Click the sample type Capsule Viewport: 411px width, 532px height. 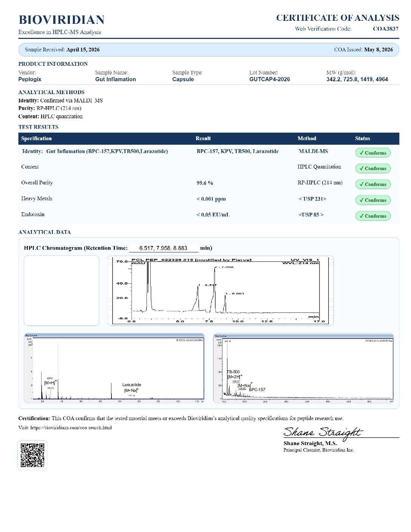pos(183,79)
